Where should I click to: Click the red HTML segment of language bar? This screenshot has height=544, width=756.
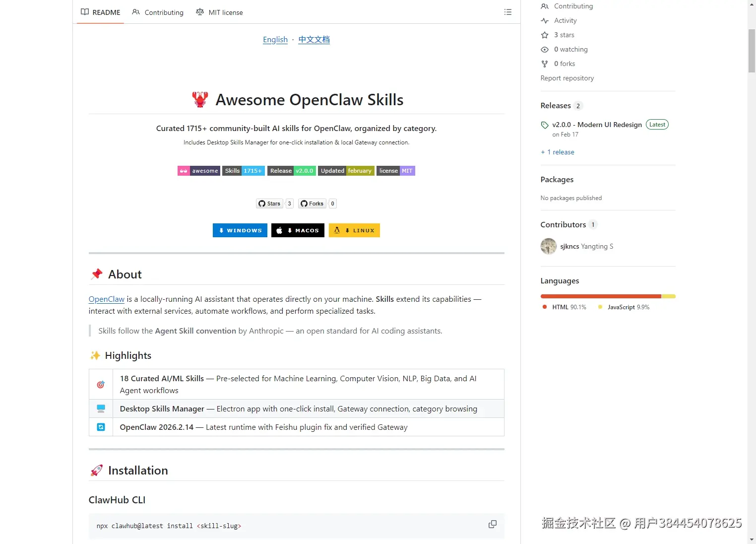601,296
